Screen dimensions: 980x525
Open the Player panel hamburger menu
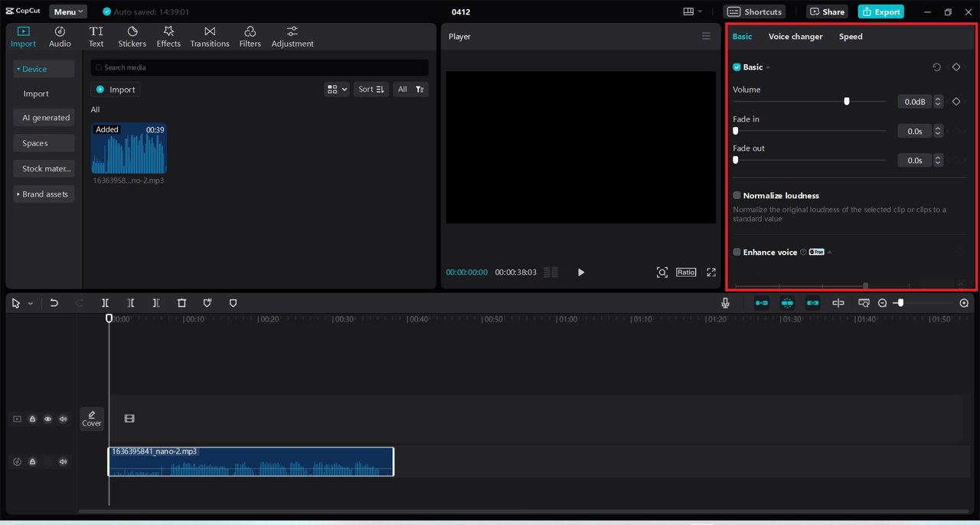(x=706, y=36)
